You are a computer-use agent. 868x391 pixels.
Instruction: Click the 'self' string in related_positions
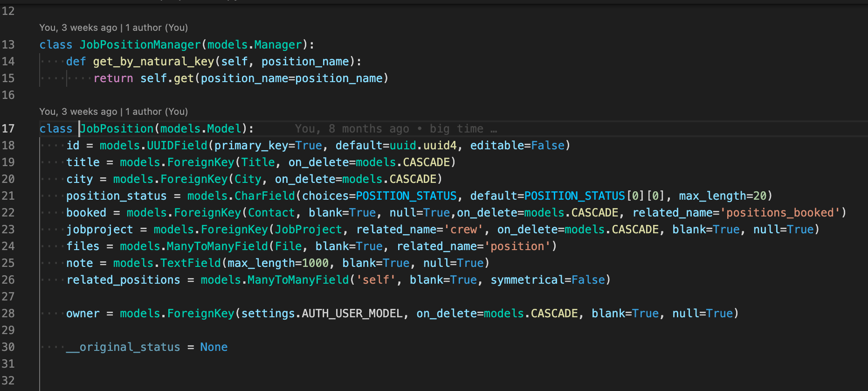[376, 280]
